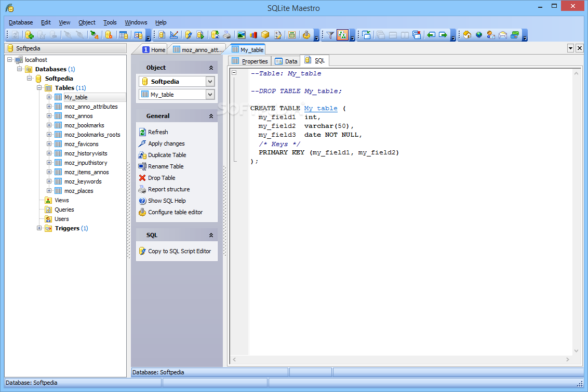Open the Softpedia database dropdown in Object panel
The width and height of the screenshot is (588, 392).
pos(210,82)
